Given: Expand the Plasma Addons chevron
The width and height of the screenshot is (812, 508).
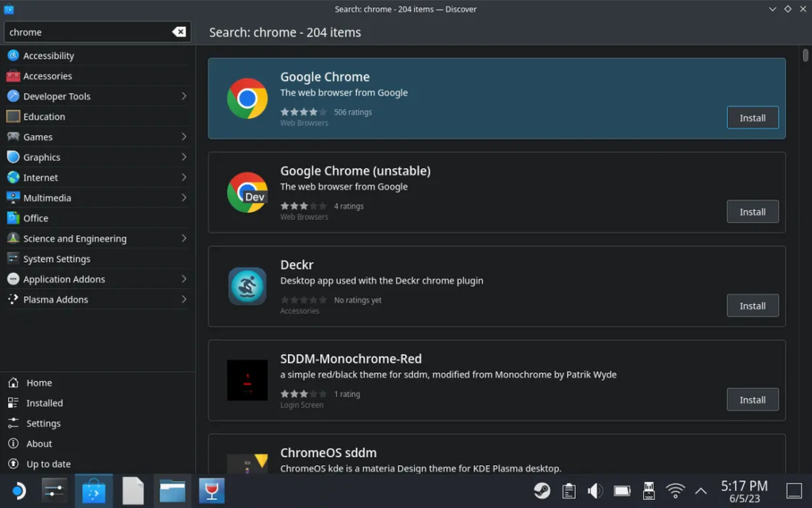Looking at the screenshot, I should pos(184,299).
